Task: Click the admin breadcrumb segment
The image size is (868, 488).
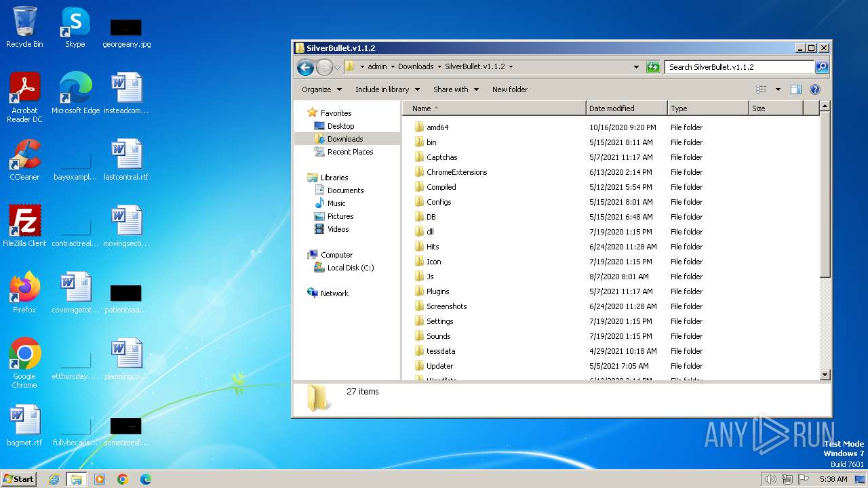Action: (x=377, y=67)
